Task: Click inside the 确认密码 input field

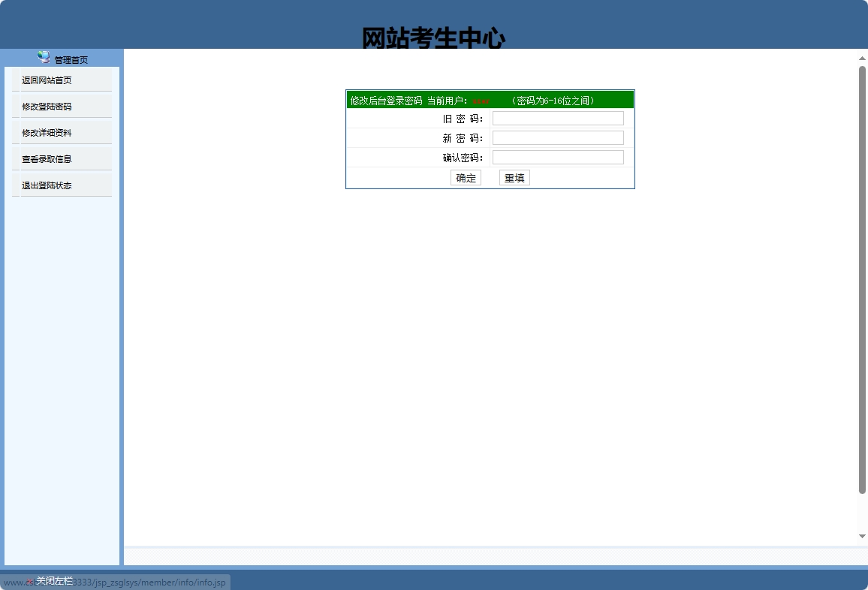Action: coord(557,157)
